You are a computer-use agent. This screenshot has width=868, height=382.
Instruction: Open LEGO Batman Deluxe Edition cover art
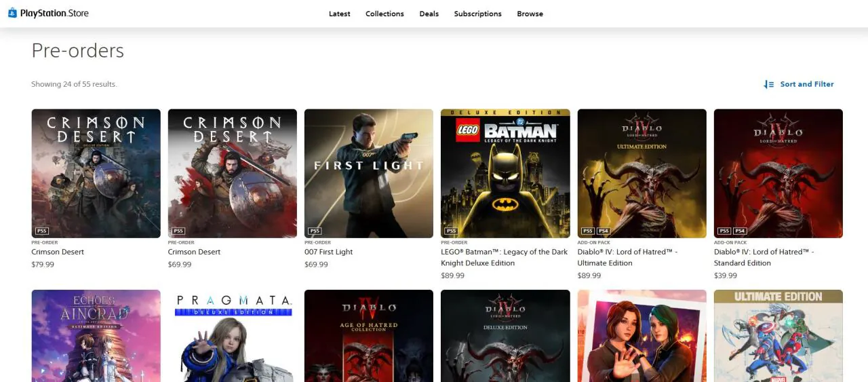(x=505, y=173)
